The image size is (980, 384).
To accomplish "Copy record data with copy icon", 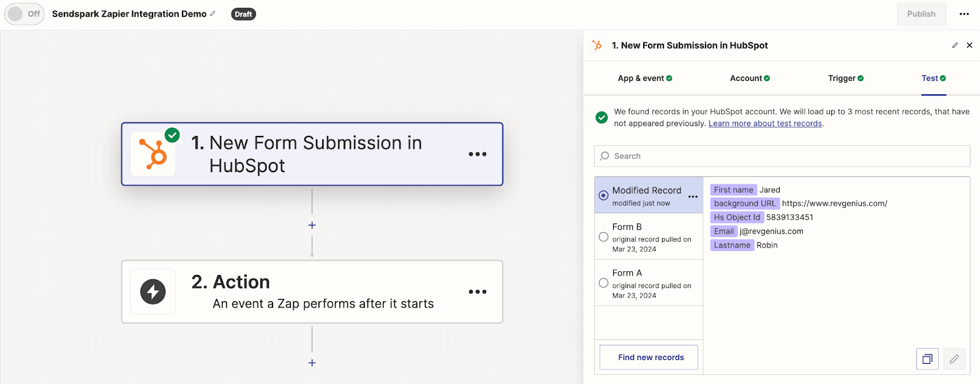I will pyautogui.click(x=927, y=359).
